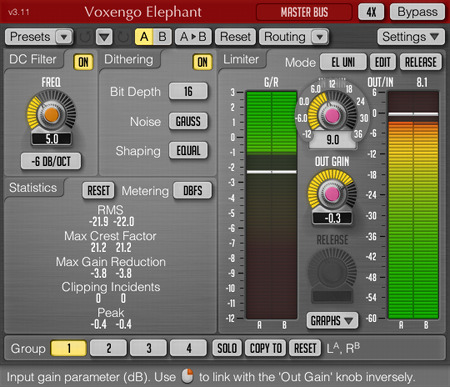Change the Shaping EQUAL selector
The height and width of the screenshot is (387, 450).
[x=188, y=151]
